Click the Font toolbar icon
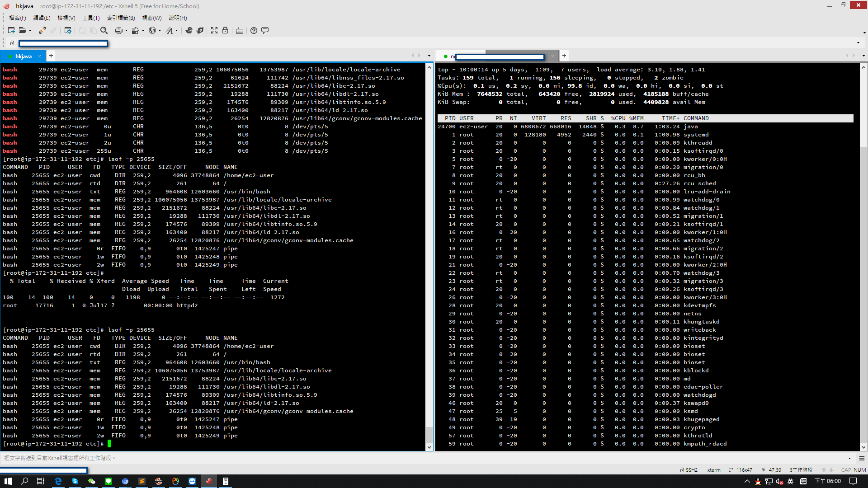 point(169,30)
